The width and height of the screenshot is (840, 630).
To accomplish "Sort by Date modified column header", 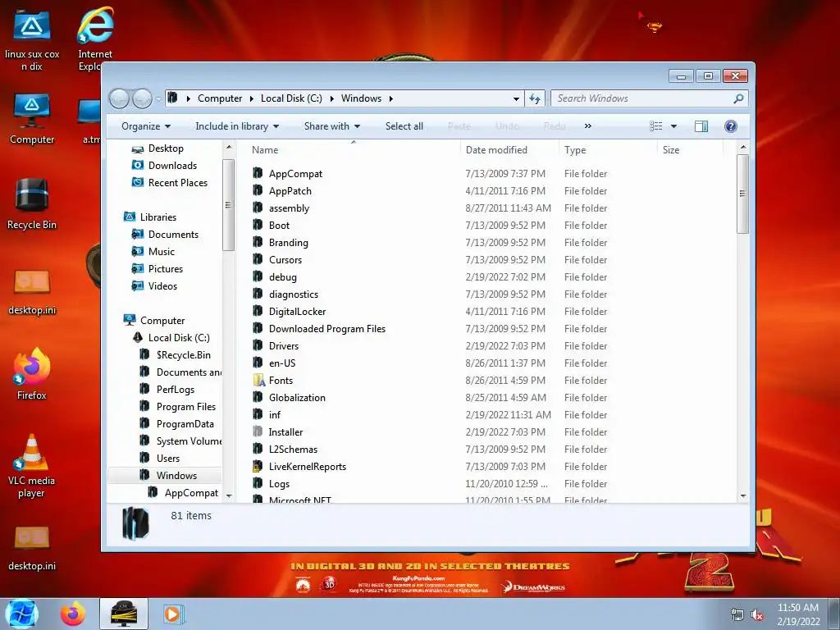I will [509, 150].
